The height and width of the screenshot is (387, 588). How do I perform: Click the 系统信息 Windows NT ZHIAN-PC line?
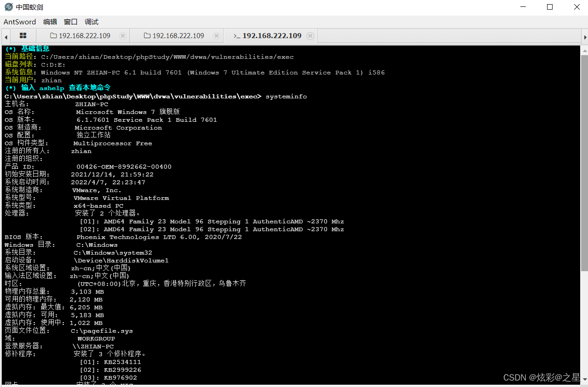(x=195, y=73)
